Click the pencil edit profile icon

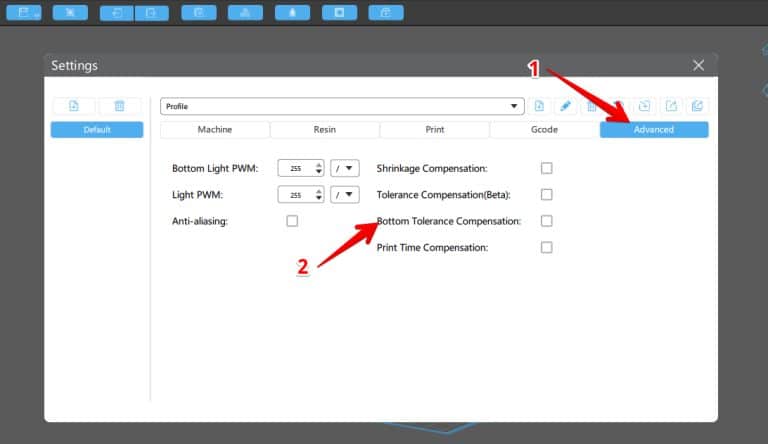[x=565, y=106]
